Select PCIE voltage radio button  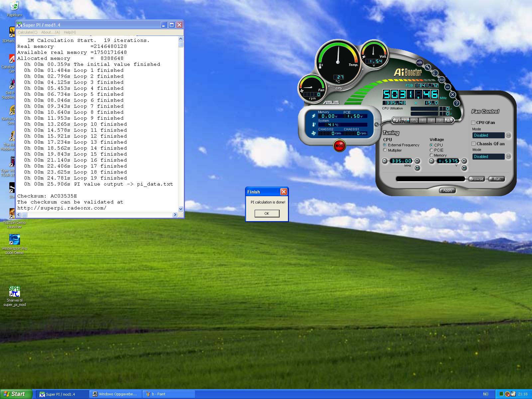coord(431,150)
